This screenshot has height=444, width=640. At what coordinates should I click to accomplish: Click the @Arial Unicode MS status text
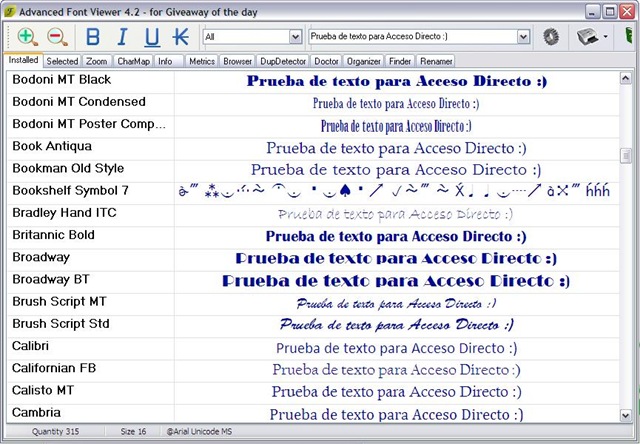(199, 432)
